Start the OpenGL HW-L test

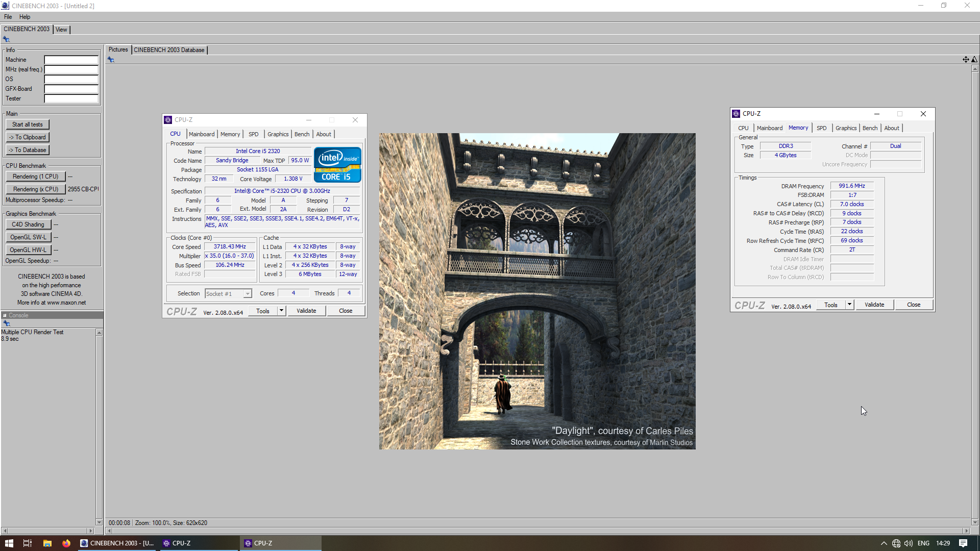click(28, 250)
